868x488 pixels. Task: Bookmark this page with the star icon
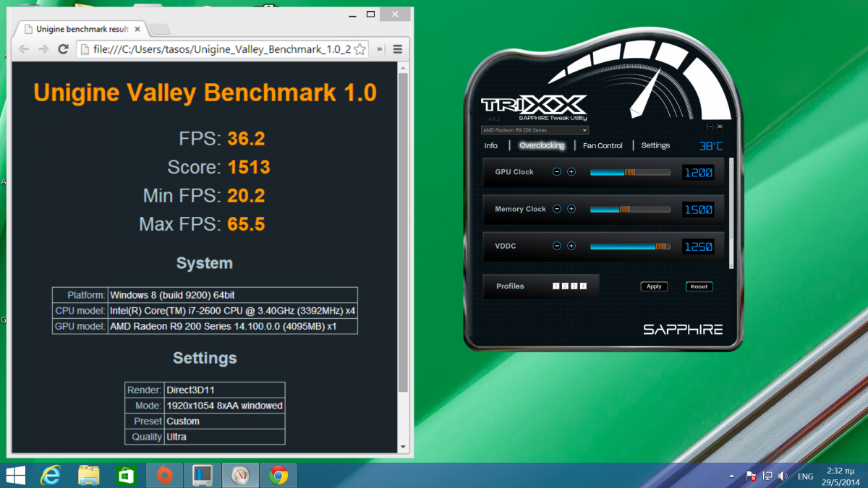pos(359,49)
